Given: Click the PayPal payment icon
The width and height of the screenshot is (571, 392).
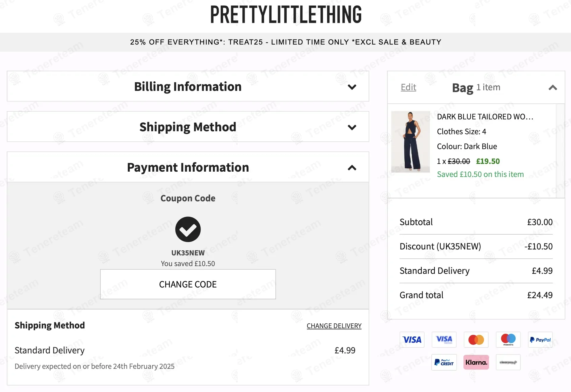Looking at the screenshot, I should click(x=540, y=339).
